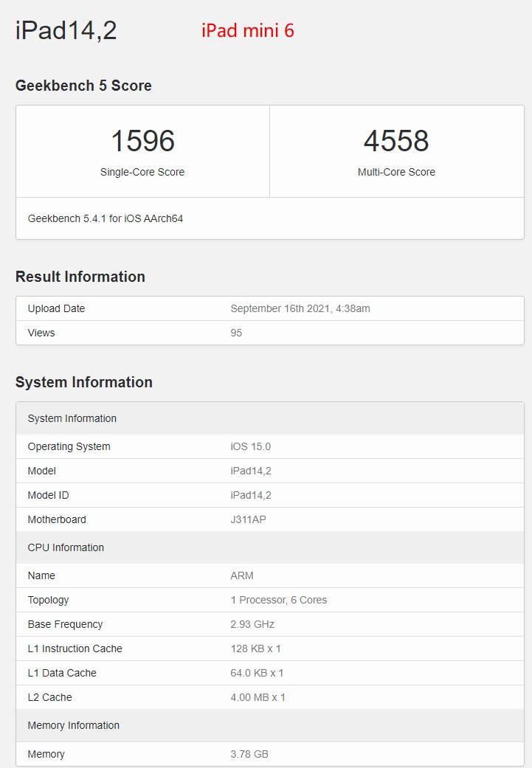The height and width of the screenshot is (768, 532).
Task: Click the 1596 single-core score value
Action: [x=142, y=141]
